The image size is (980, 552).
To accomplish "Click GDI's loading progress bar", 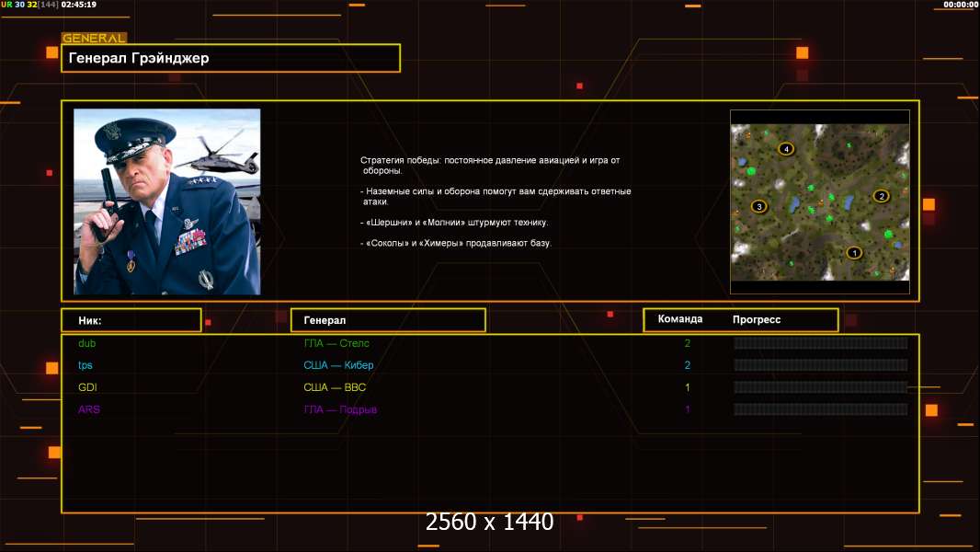I will tap(820, 387).
